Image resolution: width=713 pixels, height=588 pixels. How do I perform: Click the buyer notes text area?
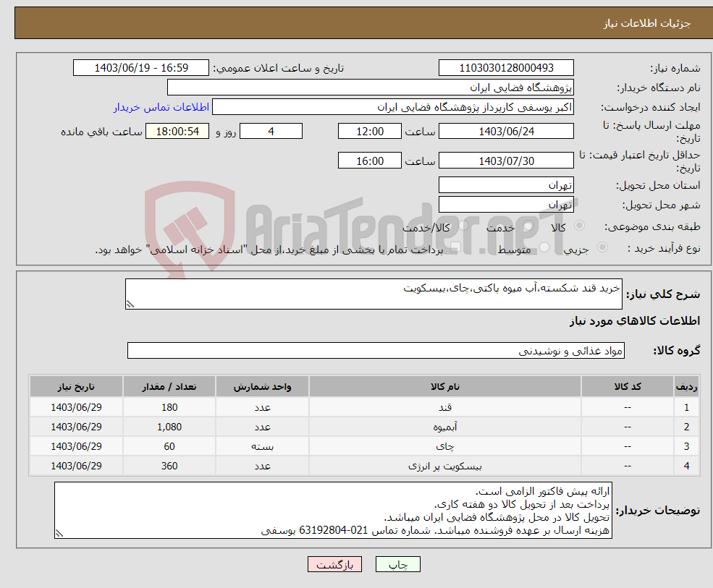coord(333,511)
